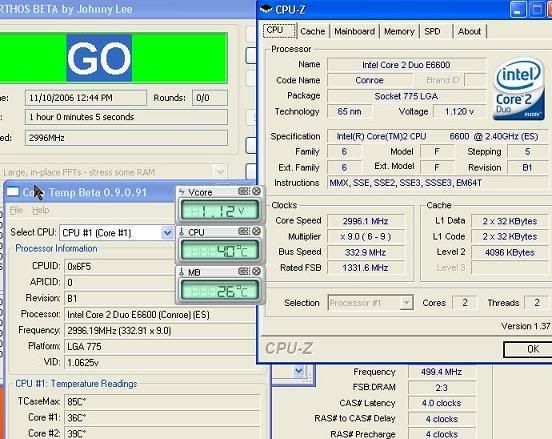Open the Mainboard tab in CPU-Z
The height and width of the screenshot is (439, 552).
pos(354,31)
